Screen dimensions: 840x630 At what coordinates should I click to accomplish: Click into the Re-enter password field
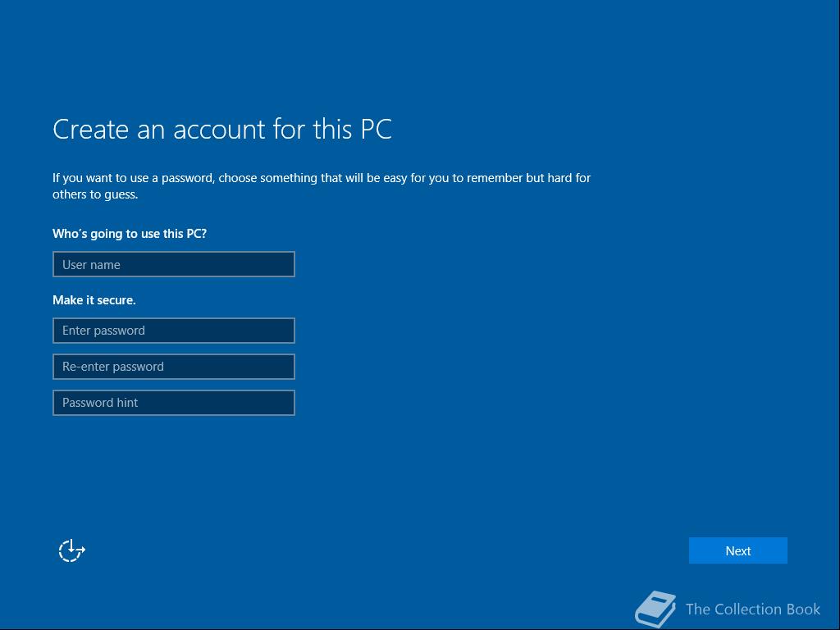tap(174, 367)
